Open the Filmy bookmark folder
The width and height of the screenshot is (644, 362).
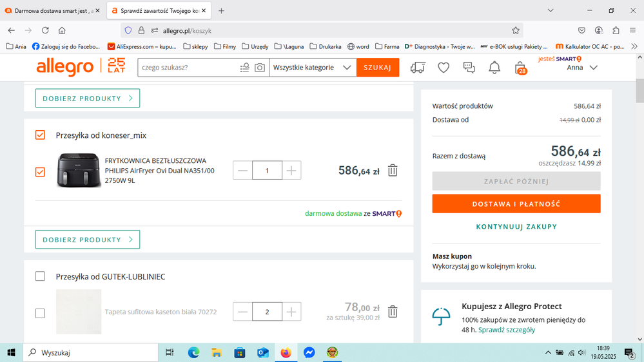[225, 46]
